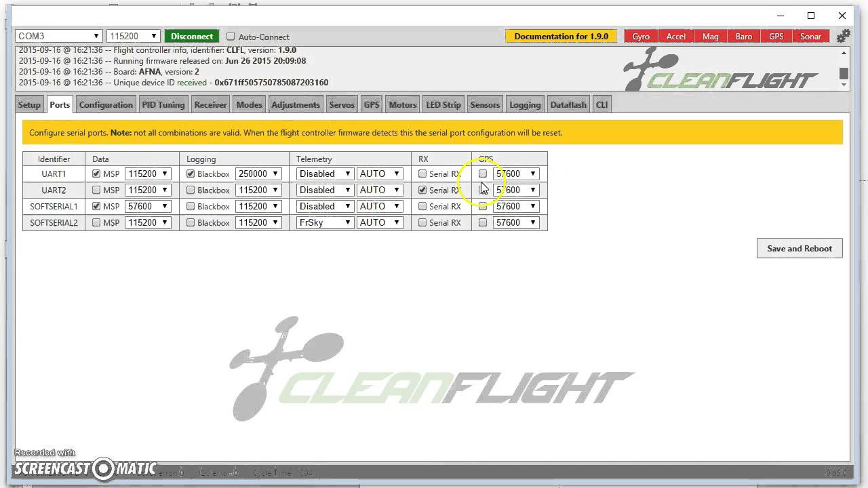Click log scrollbar down arrow
868x488 pixels.
click(x=844, y=85)
